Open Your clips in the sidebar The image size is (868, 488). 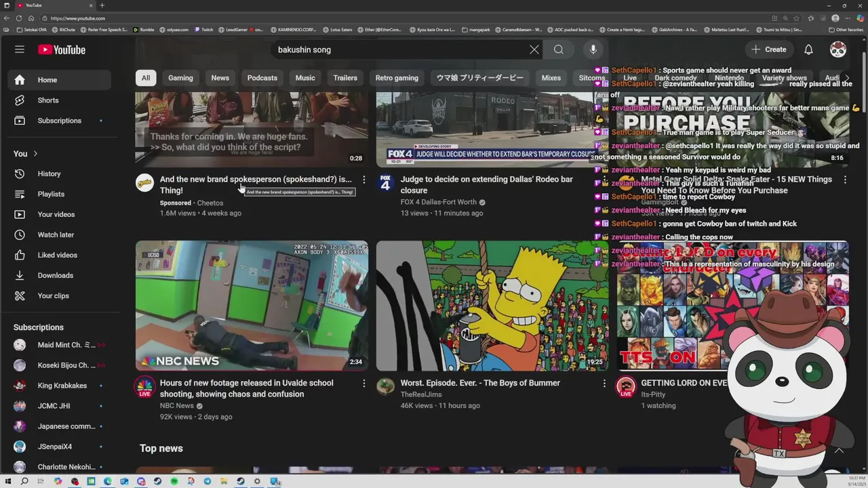tap(60, 296)
